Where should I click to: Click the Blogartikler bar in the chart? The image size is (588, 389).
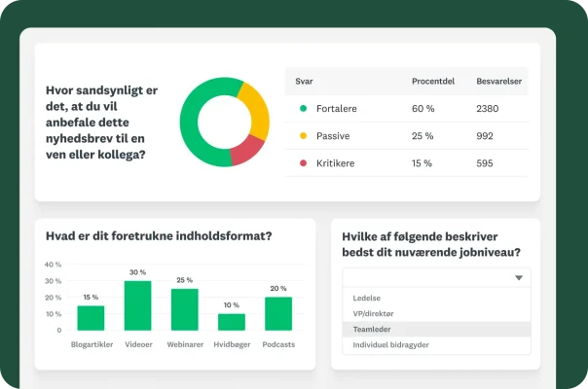(x=91, y=318)
